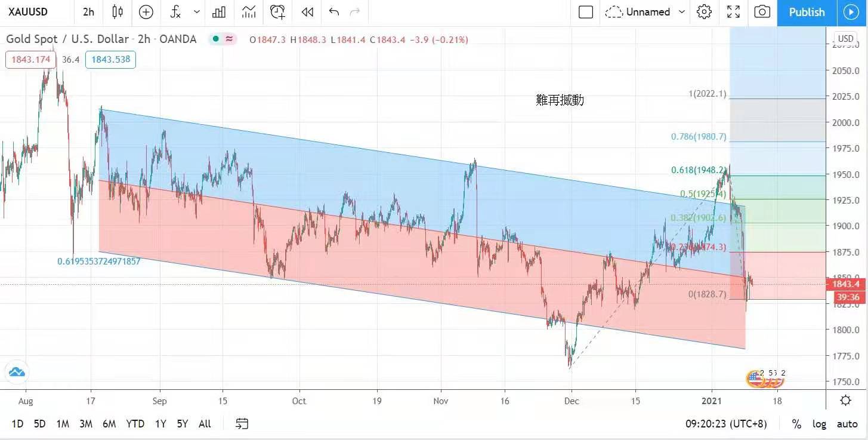Open the Unnamed layout dropdown
The height and width of the screenshot is (440, 868).
coord(646,12)
